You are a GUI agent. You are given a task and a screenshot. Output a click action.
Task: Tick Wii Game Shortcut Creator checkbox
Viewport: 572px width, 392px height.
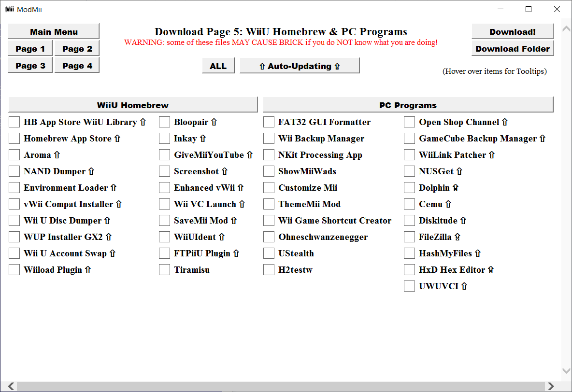(x=269, y=221)
